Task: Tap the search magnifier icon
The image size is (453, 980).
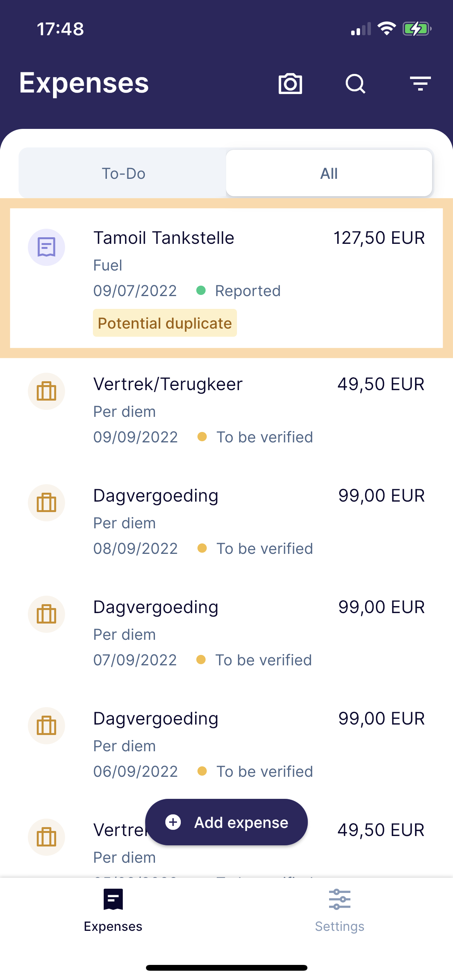Action: (355, 83)
